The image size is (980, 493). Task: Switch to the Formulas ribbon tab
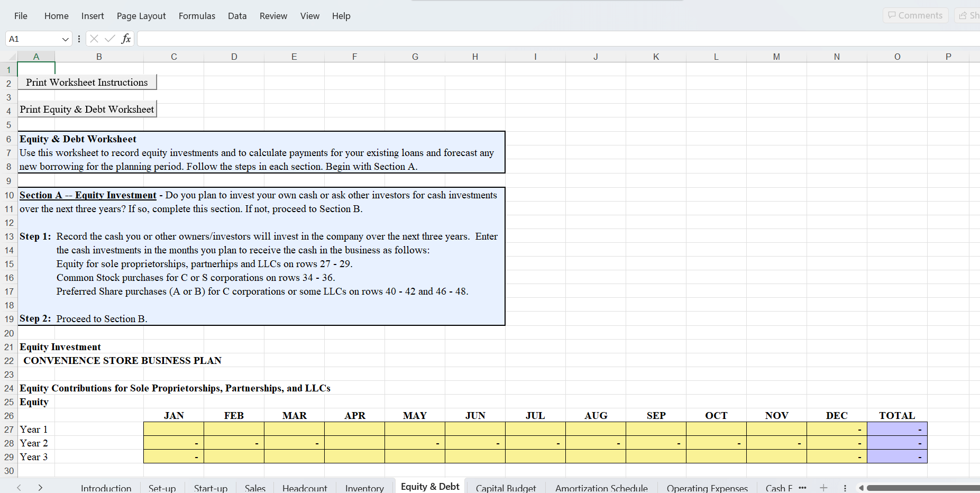[x=197, y=16]
